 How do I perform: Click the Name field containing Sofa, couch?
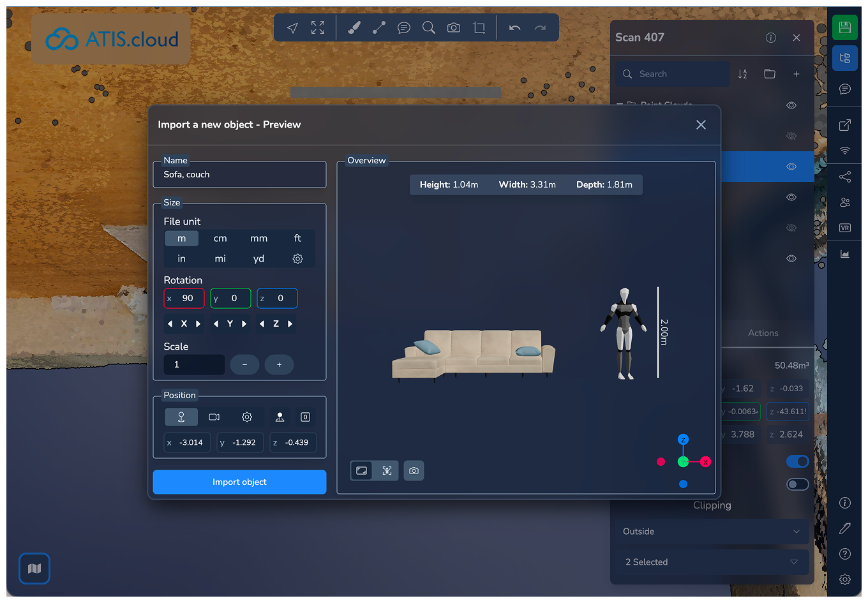[x=239, y=174]
